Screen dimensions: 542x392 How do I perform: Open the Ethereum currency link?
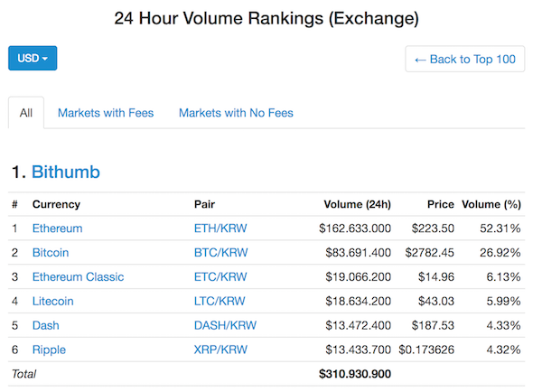[58, 229]
